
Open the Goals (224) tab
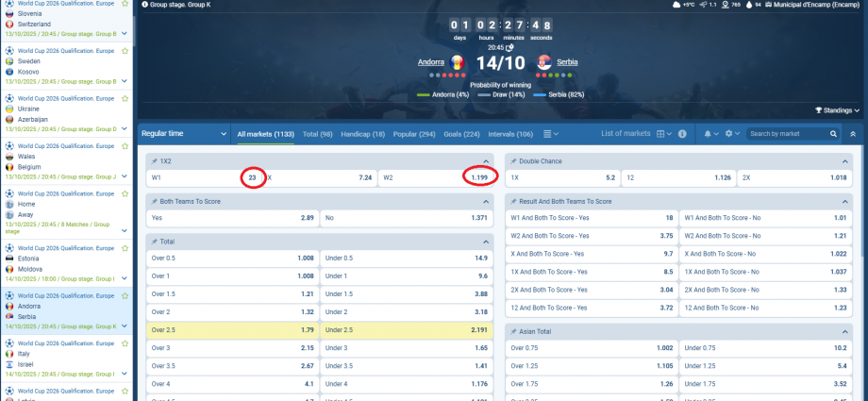point(461,134)
